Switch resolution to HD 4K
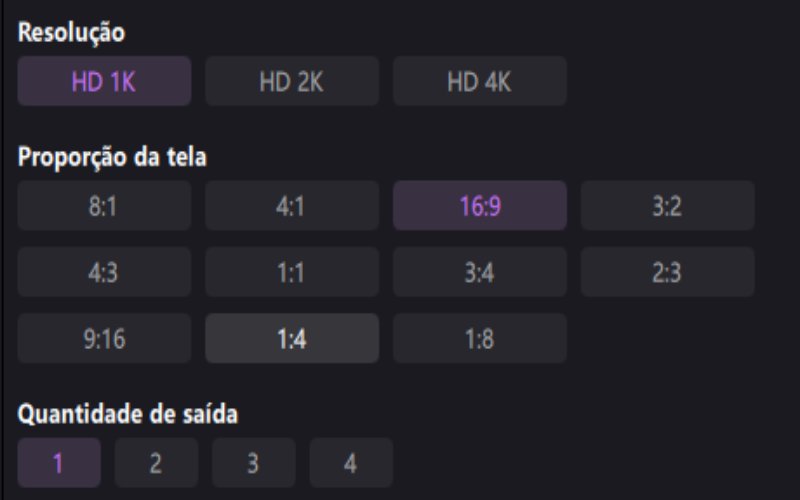This screenshot has height=500, width=800. point(479,81)
